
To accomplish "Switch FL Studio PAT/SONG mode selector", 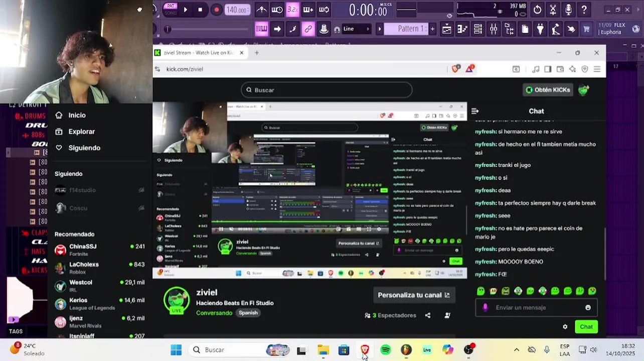I will [x=171, y=10].
